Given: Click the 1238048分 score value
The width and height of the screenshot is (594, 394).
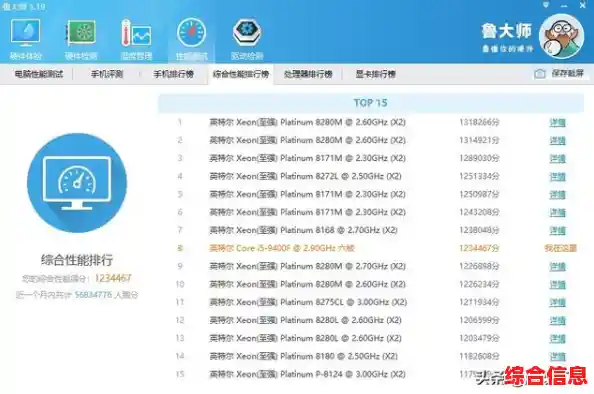Looking at the screenshot, I should (479, 230).
